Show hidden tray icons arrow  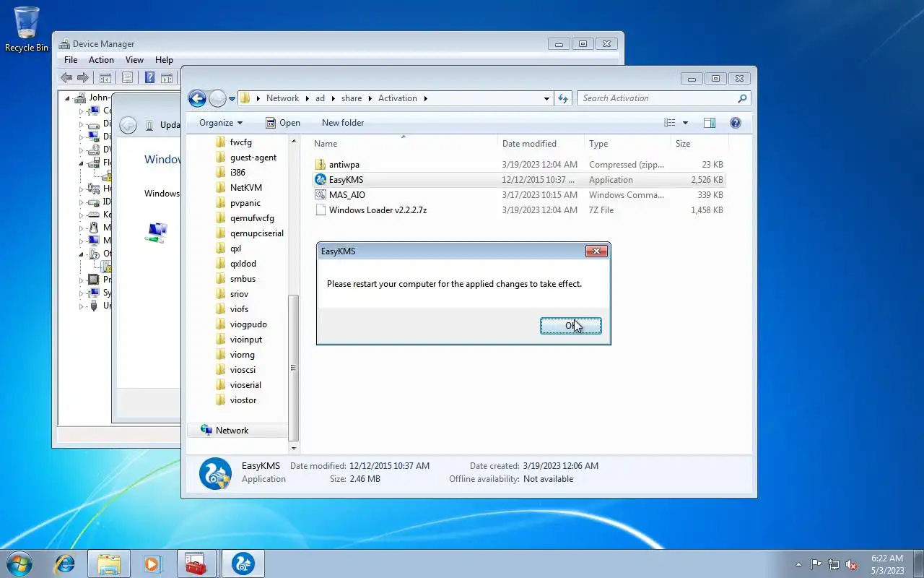[x=798, y=564]
